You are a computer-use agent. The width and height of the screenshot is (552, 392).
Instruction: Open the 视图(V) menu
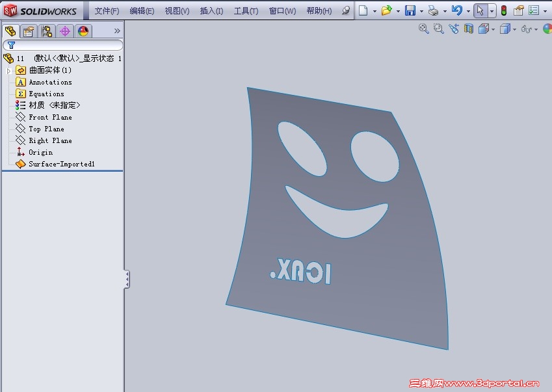click(x=177, y=11)
